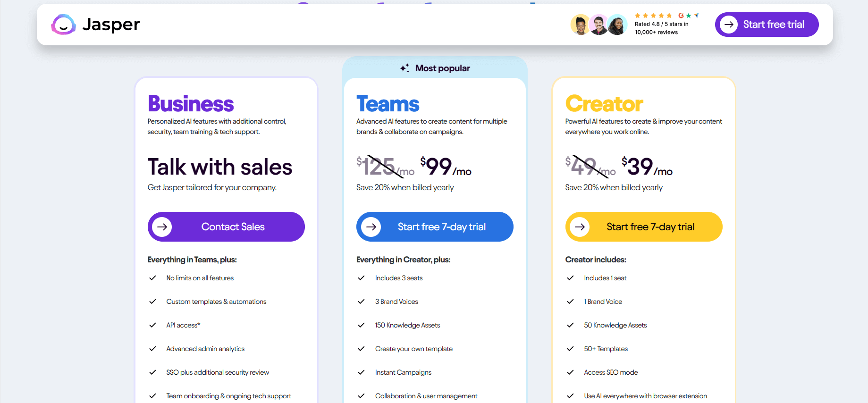
Task: Click the 50+ Templates feature text
Action: click(606, 349)
